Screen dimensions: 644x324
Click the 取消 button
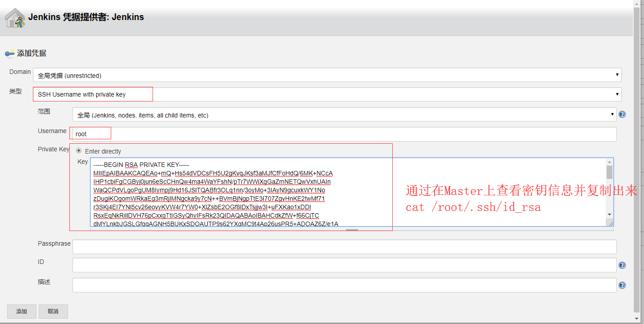tap(53, 312)
